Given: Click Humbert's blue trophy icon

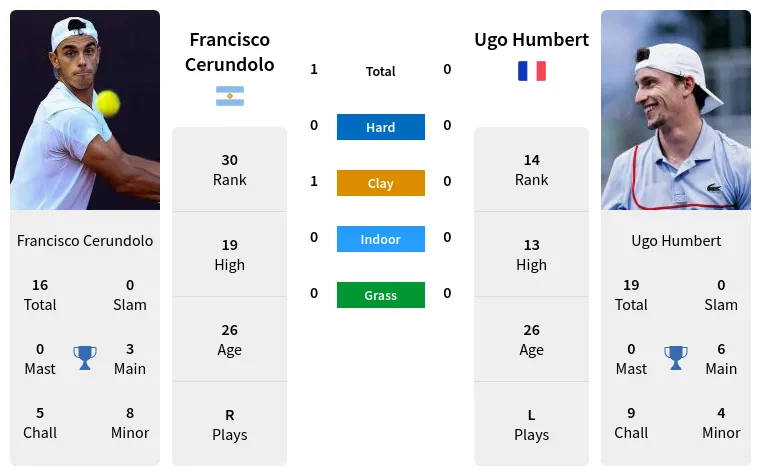Looking at the screenshot, I should pos(676,357).
